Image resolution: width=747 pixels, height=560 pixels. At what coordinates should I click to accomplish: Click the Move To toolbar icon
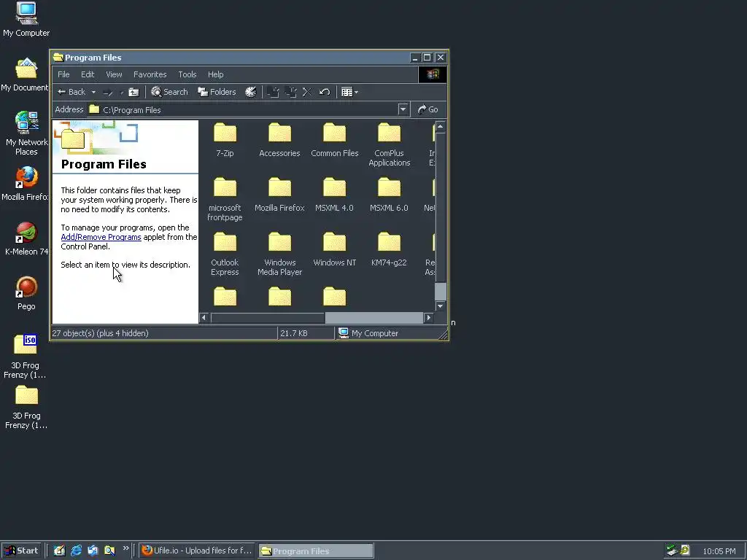point(273,92)
